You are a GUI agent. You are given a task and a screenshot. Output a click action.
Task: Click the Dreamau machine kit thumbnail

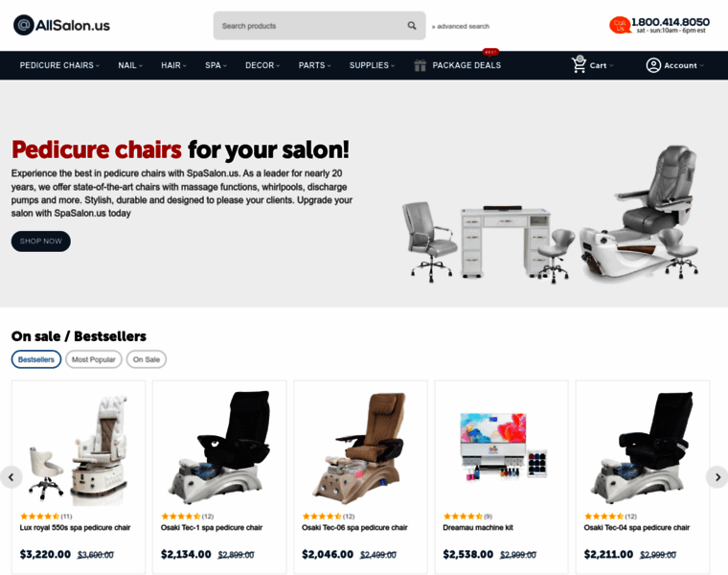point(501,446)
